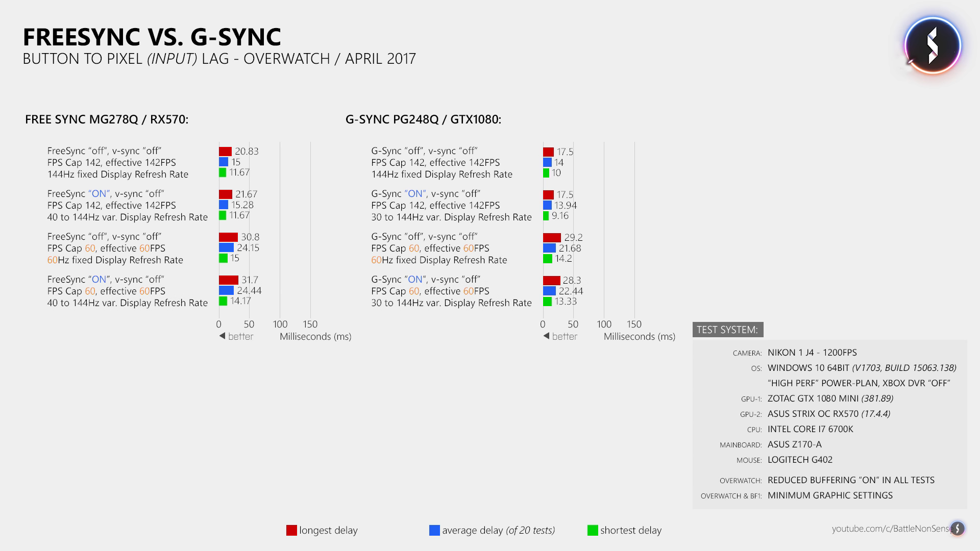The width and height of the screenshot is (980, 551).
Task: Click the red 20.83 bar in the FreeSync chart
Action: [225, 152]
